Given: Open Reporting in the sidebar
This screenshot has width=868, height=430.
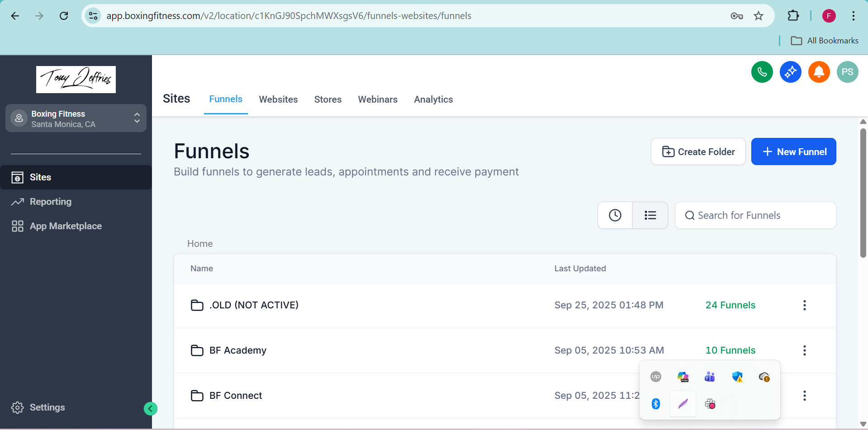Looking at the screenshot, I should [50, 202].
